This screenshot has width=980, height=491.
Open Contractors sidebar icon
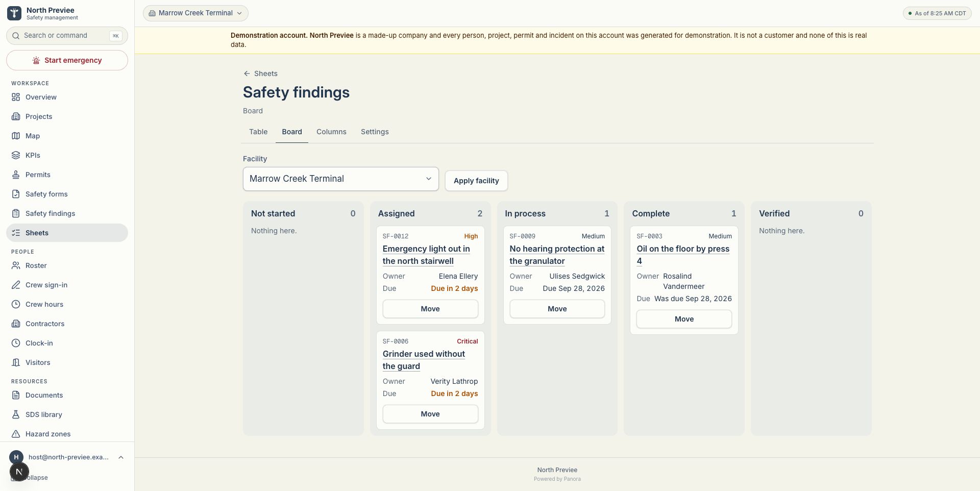click(x=16, y=324)
